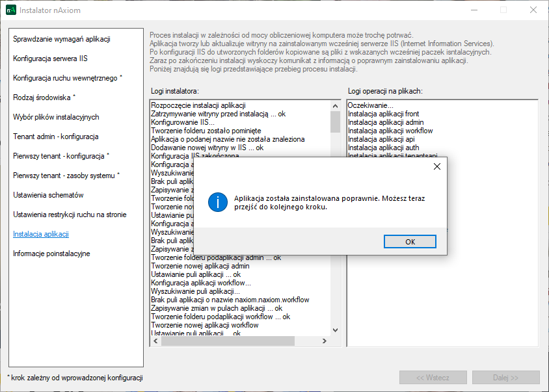Select Rodzaj środowiska step
This screenshot has height=392, width=549.
click(44, 98)
